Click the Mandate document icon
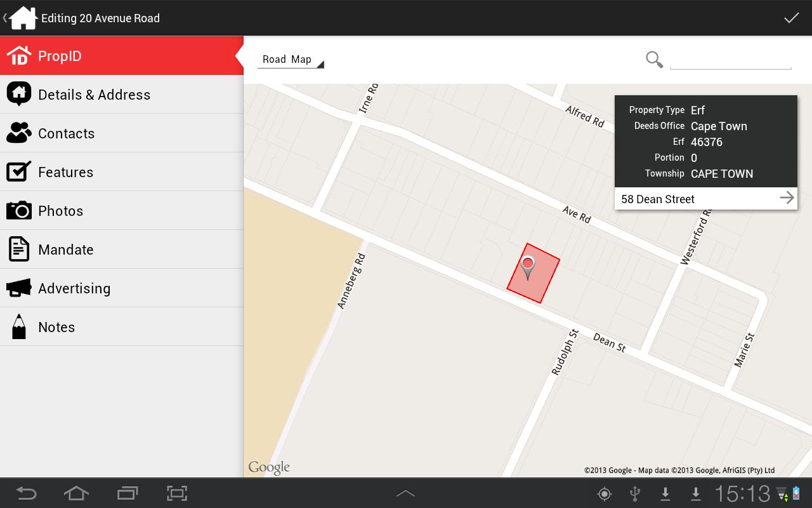 point(19,249)
